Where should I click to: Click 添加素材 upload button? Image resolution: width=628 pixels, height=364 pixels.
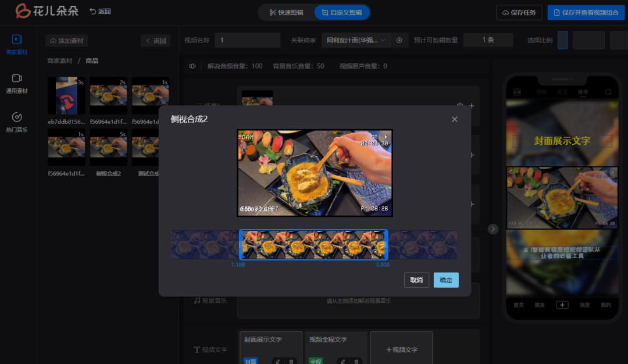[x=66, y=41]
